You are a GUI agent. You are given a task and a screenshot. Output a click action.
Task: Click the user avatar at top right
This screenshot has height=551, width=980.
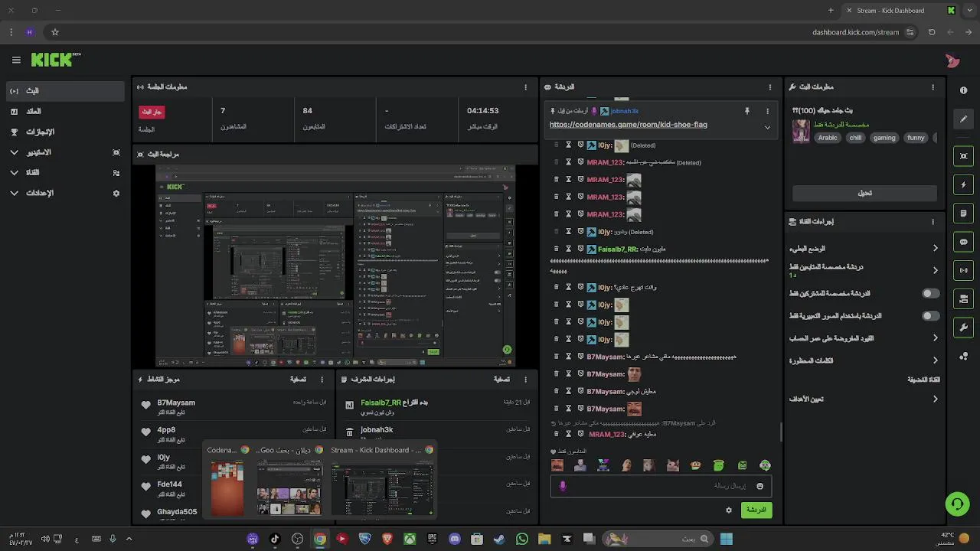(952, 60)
